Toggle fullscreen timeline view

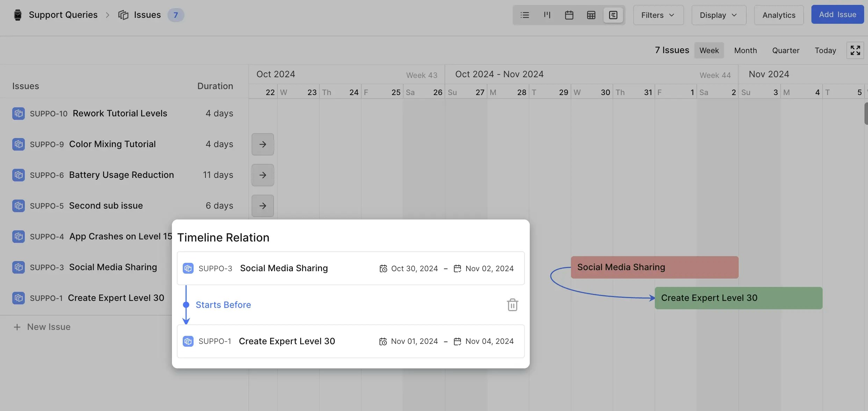pyautogui.click(x=855, y=50)
